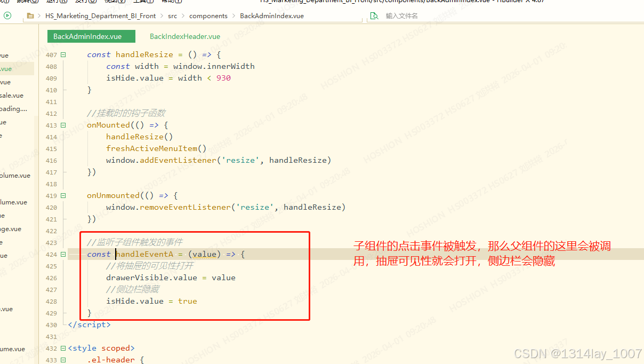Click the green run play icon

[7, 15]
